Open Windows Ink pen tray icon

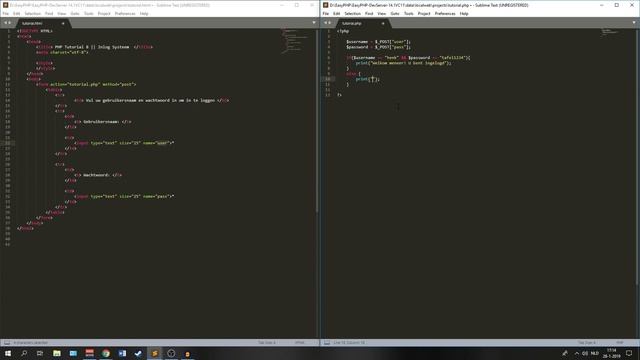[565, 353]
